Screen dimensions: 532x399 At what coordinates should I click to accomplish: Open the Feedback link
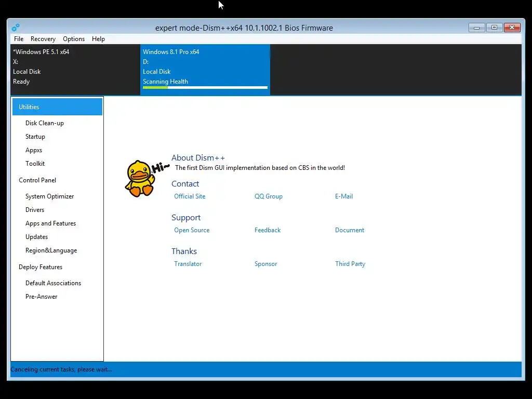click(268, 230)
